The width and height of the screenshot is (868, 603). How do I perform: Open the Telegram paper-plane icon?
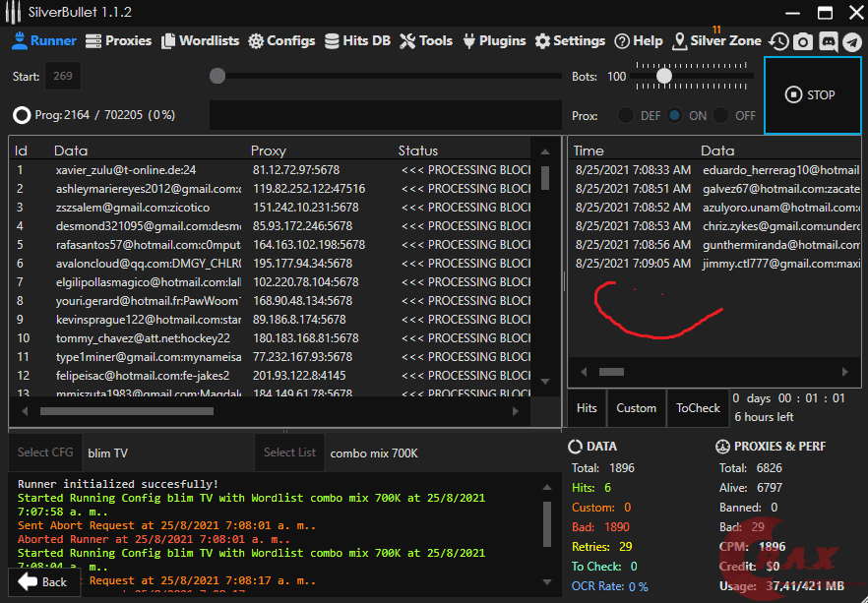click(x=852, y=41)
